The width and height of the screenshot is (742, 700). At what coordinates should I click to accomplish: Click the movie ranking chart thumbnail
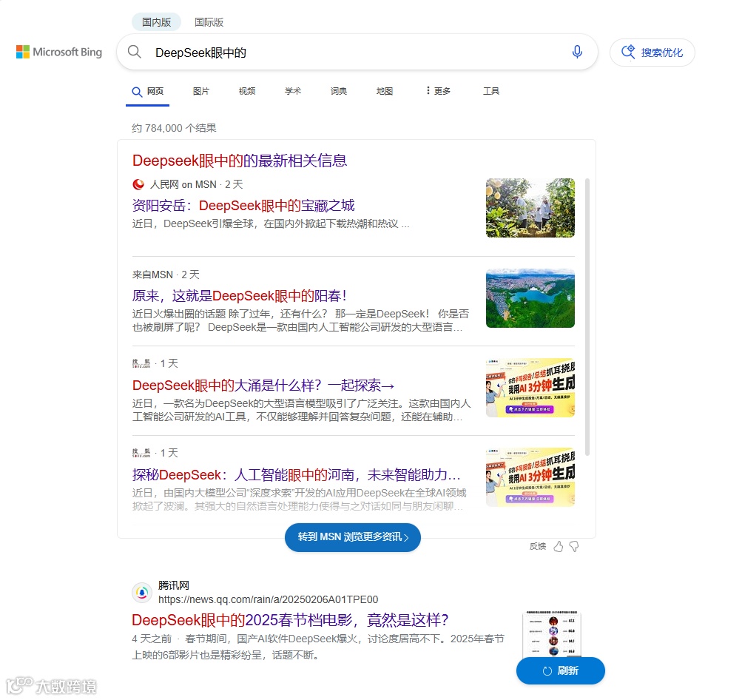click(552, 633)
